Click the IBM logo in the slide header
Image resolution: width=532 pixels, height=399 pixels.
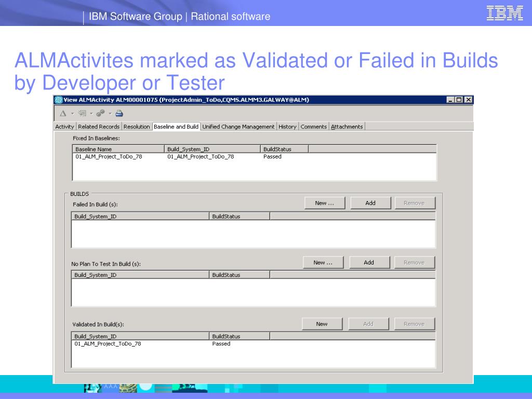(504, 13)
